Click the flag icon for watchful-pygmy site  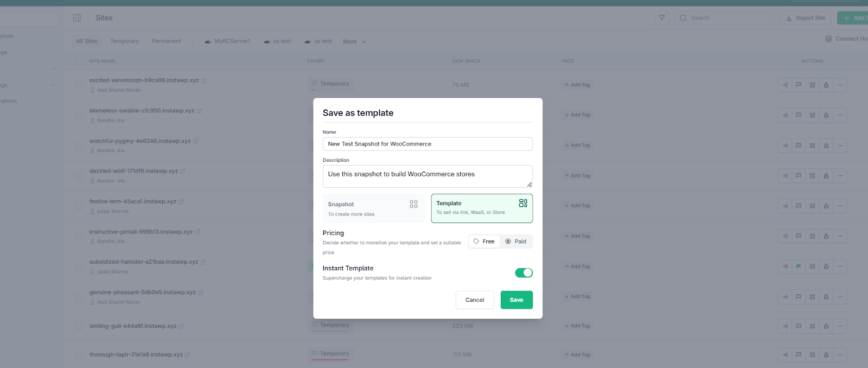point(799,145)
